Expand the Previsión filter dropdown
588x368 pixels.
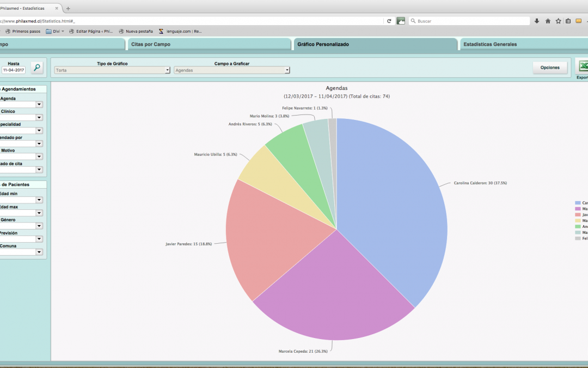pos(39,239)
